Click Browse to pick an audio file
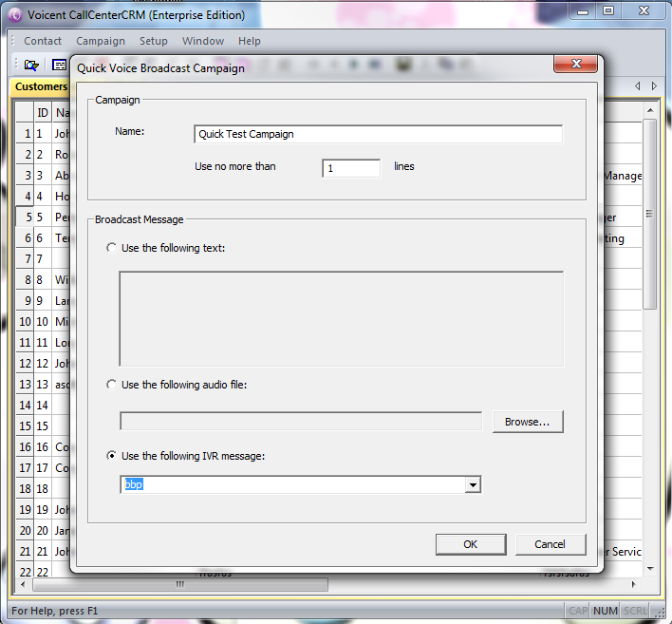 pos(527,422)
